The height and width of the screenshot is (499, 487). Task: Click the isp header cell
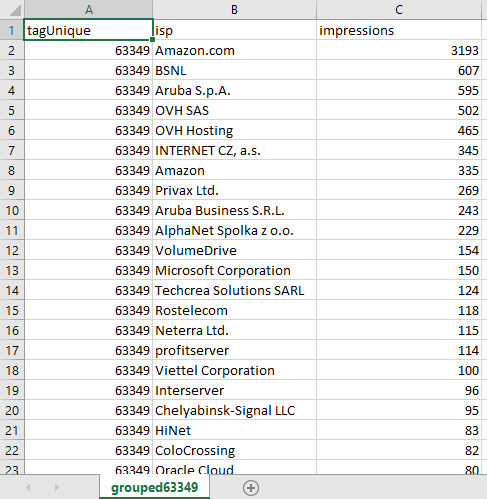coord(234,30)
